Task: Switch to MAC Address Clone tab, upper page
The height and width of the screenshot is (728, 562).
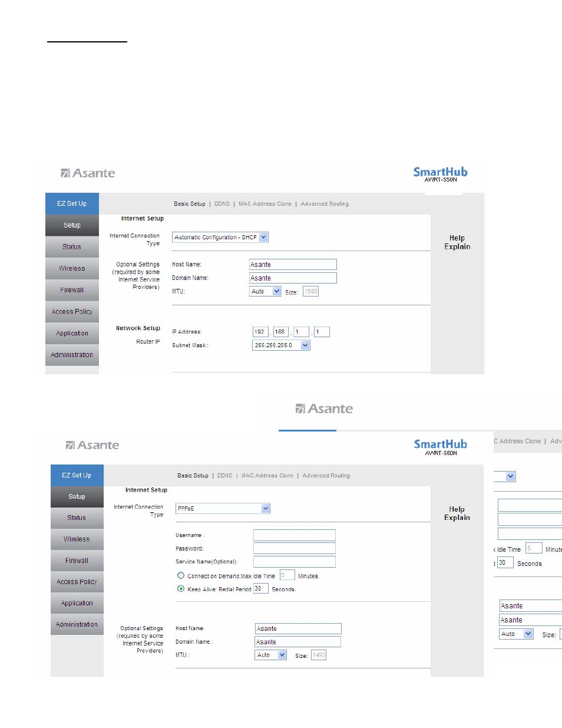Action: pyautogui.click(x=265, y=204)
